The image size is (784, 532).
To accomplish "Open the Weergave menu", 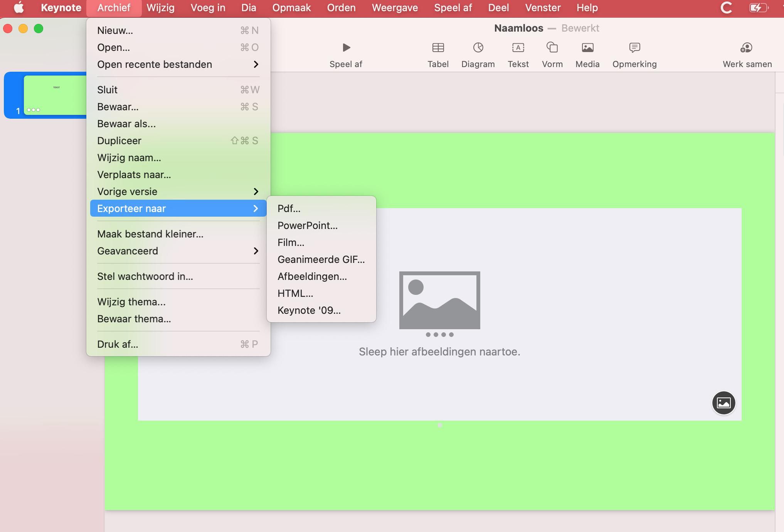I will [x=395, y=8].
